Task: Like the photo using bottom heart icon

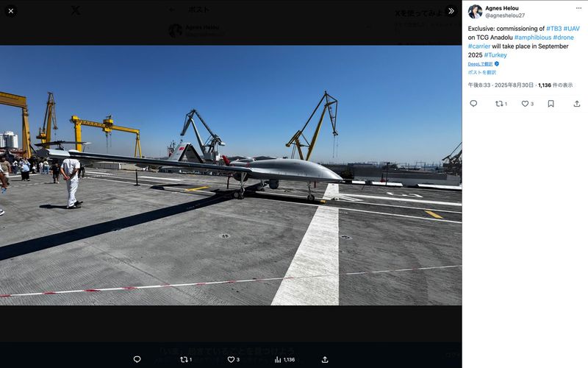Action: click(x=232, y=359)
